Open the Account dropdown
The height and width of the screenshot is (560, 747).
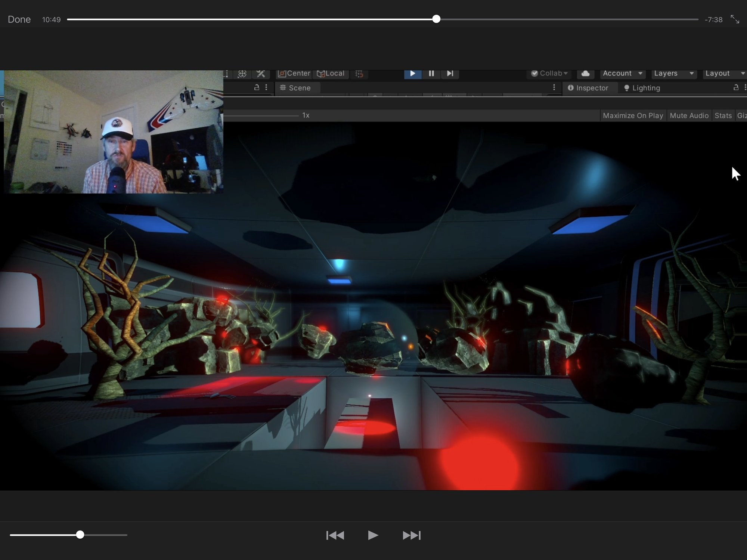pos(622,74)
